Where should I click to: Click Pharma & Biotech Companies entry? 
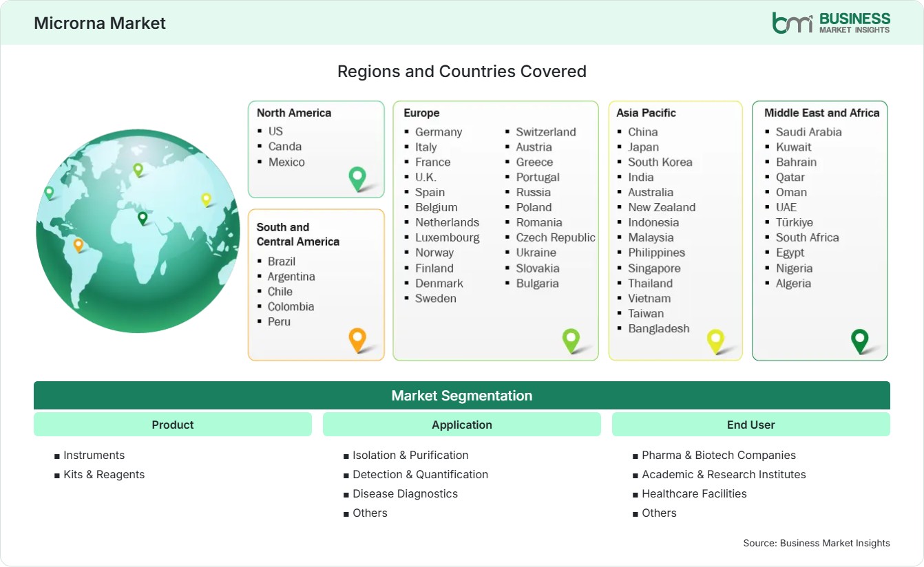tap(719, 455)
